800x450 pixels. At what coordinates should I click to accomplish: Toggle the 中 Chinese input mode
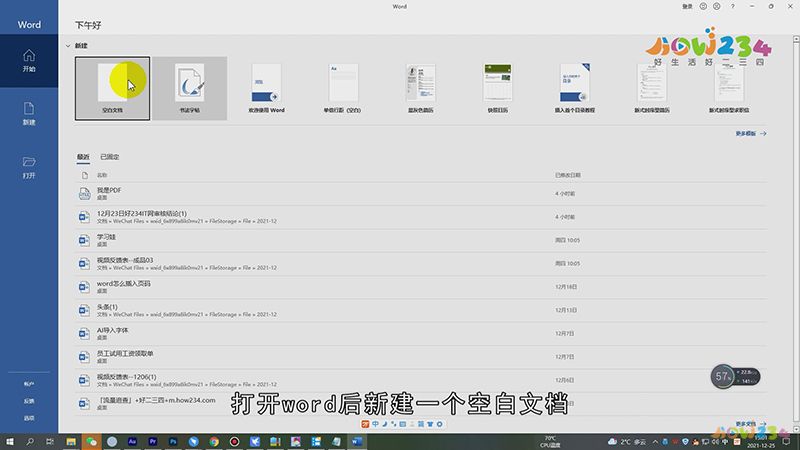click(x=376, y=424)
